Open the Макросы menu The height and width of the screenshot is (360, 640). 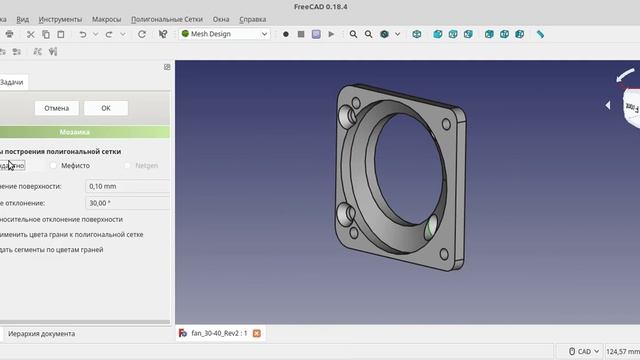[x=106, y=19]
